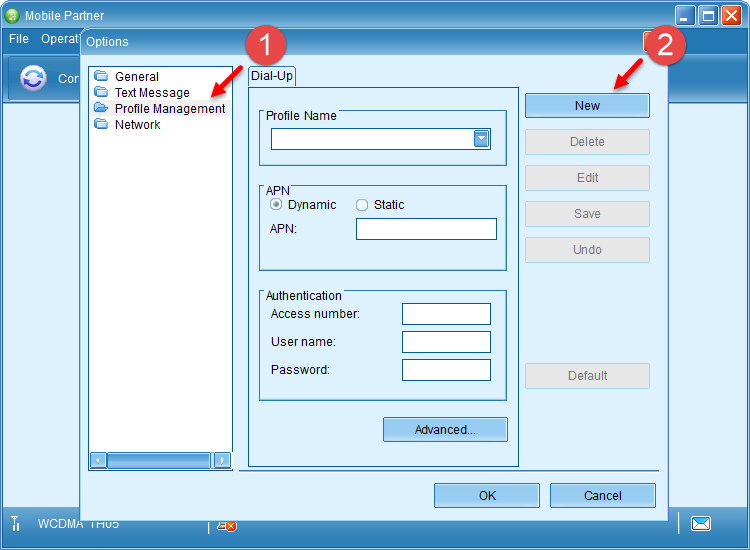Select Profile Management in the tree
Viewport: 750px width, 550px height.
(169, 108)
